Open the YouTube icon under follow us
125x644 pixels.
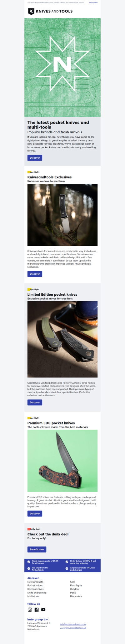(43, 610)
